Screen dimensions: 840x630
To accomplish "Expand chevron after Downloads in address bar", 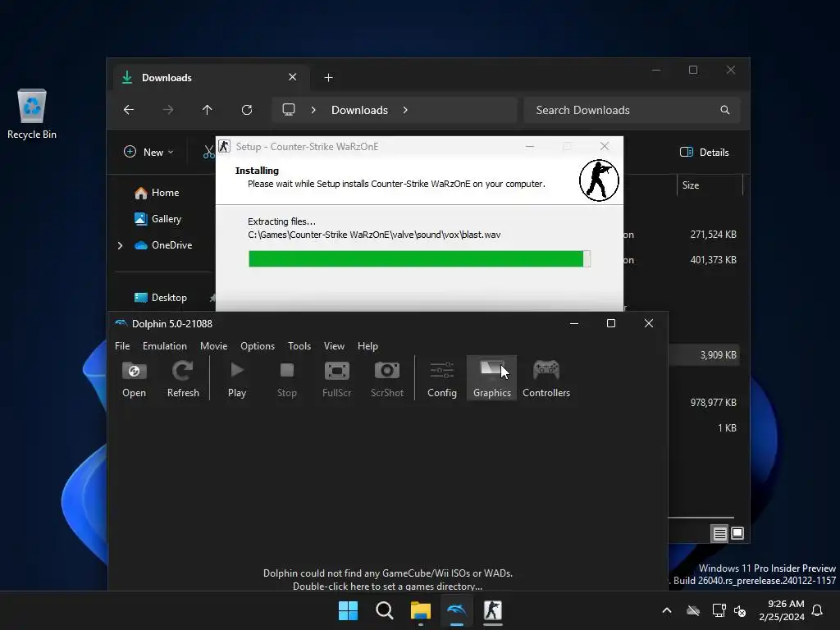I will [x=405, y=110].
